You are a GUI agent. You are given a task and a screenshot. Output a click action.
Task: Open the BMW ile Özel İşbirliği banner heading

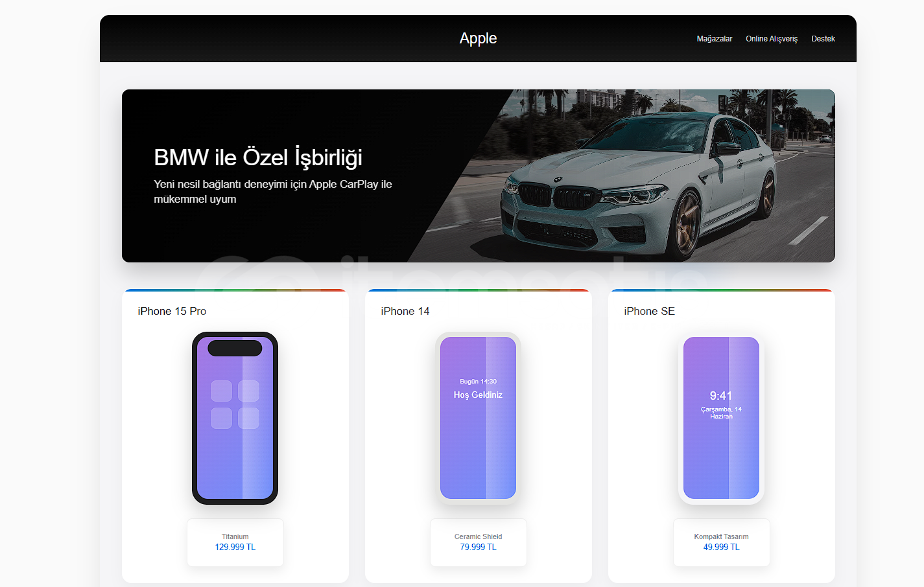258,157
